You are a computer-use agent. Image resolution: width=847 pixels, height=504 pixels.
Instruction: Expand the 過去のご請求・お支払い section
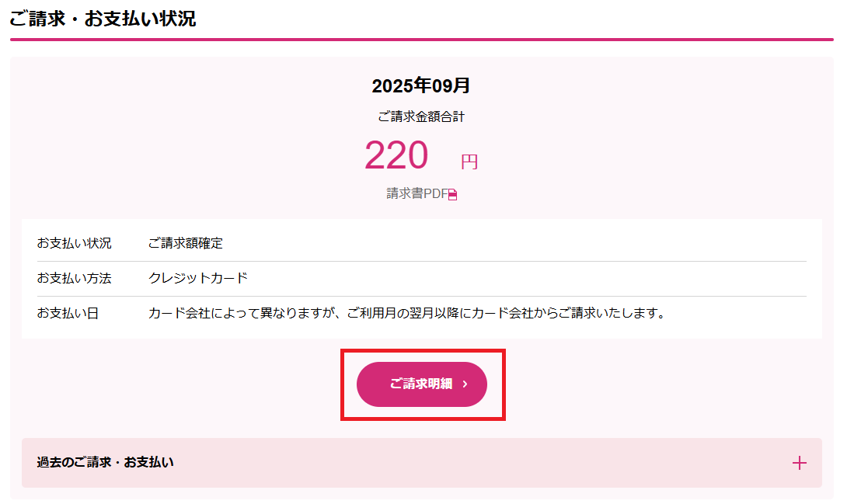click(x=421, y=463)
